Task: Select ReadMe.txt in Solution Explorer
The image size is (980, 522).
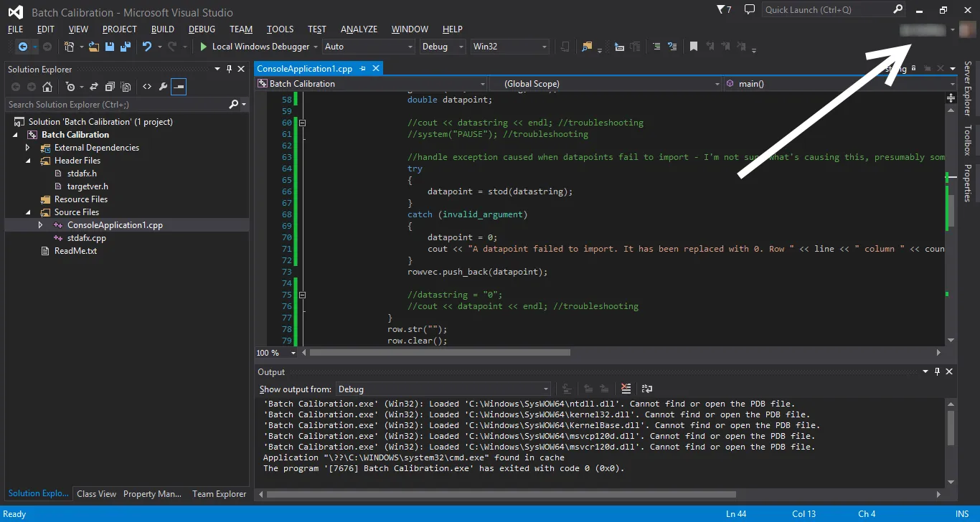Action: pyautogui.click(x=75, y=251)
